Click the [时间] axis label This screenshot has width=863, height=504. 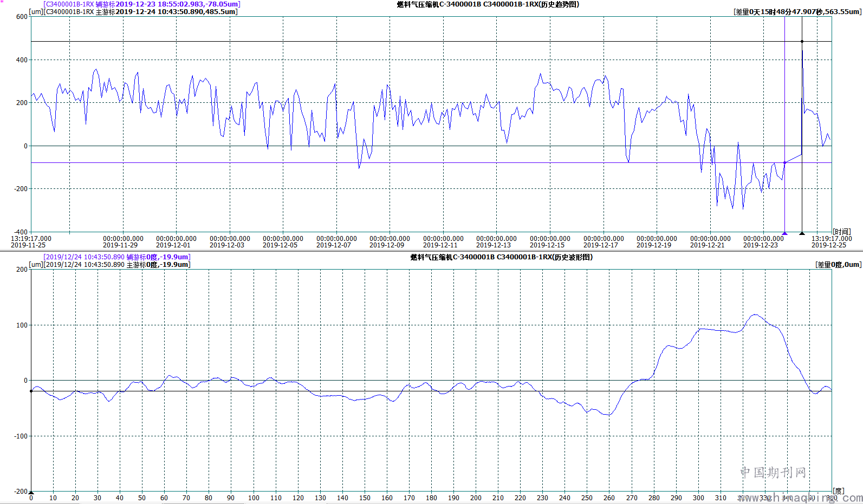pos(841,232)
